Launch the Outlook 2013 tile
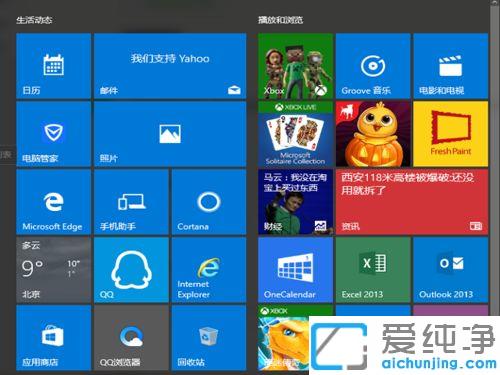This screenshot has height=375, width=500. [x=451, y=270]
